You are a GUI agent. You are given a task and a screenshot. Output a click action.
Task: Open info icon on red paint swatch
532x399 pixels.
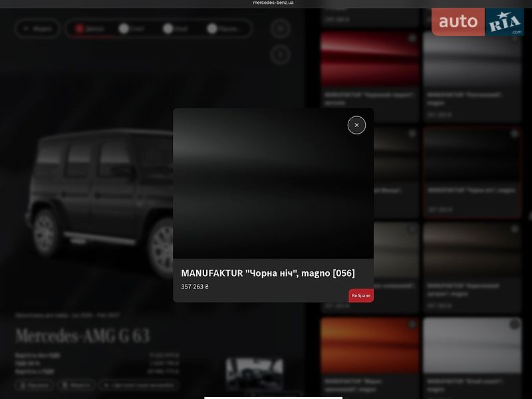(x=412, y=38)
